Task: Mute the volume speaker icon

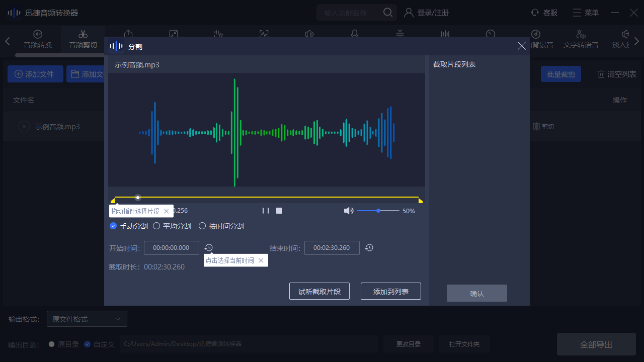Action: click(x=348, y=211)
